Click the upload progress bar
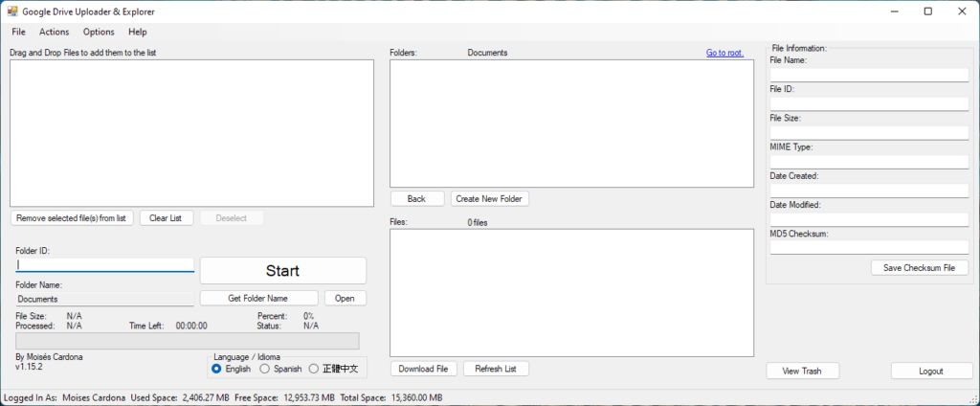 (188, 341)
